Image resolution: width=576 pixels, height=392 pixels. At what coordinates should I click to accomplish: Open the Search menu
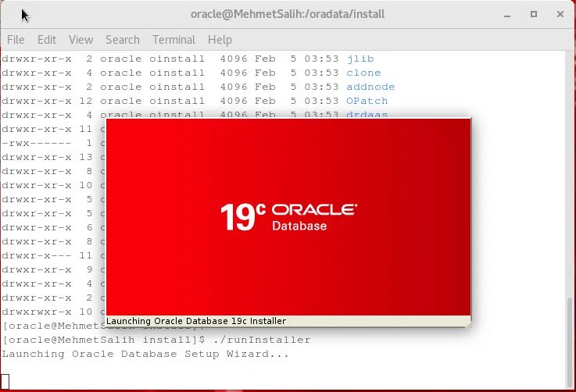click(123, 40)
